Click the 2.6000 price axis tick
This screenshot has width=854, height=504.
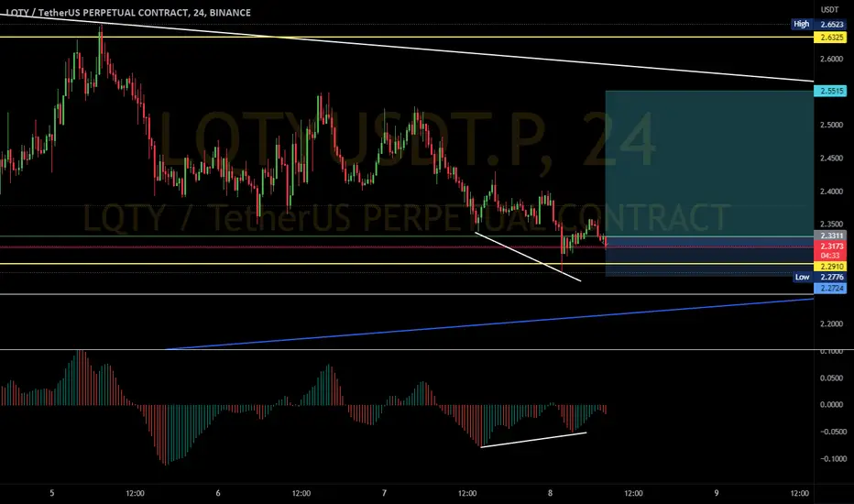(831, 59)
